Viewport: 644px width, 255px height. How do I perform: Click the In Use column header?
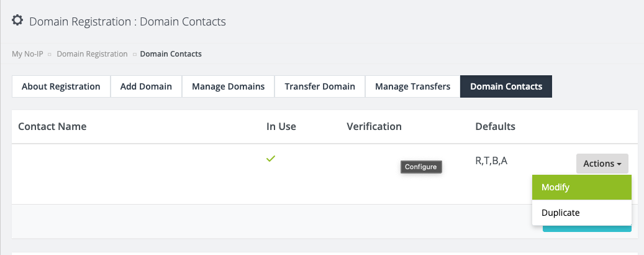click(x=281, y=126)
